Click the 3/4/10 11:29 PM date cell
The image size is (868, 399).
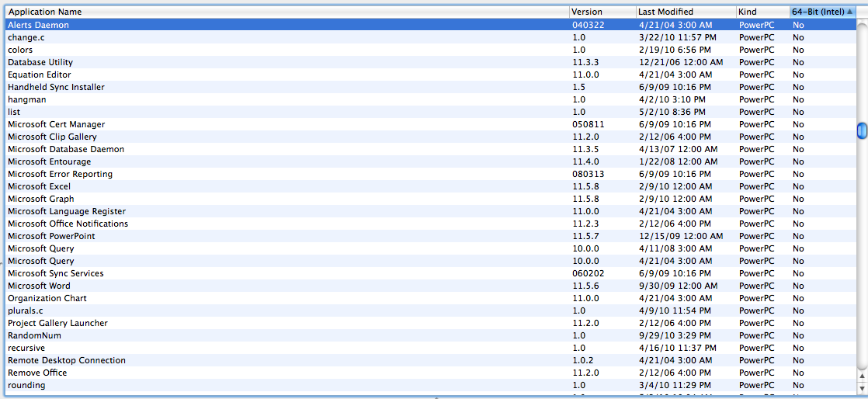[675, 385]
